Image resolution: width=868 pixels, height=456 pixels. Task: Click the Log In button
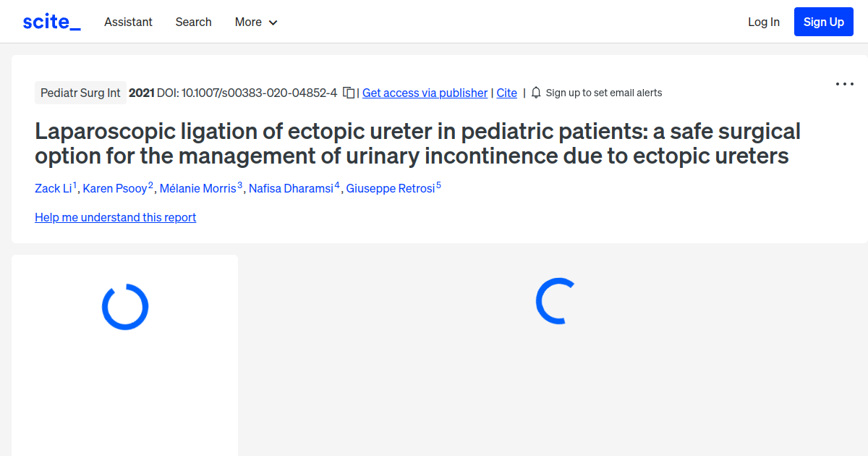[x=764, y=22]
